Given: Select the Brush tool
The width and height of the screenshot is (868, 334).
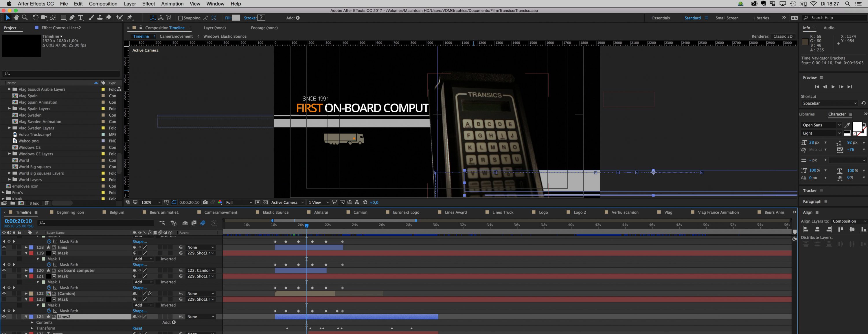Looking at the screenshot, I should coord(91,18).
